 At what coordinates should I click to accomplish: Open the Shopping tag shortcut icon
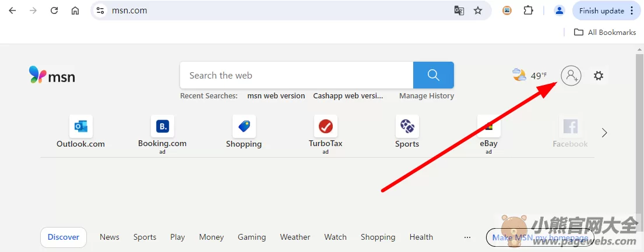click(x=244, y=126)
